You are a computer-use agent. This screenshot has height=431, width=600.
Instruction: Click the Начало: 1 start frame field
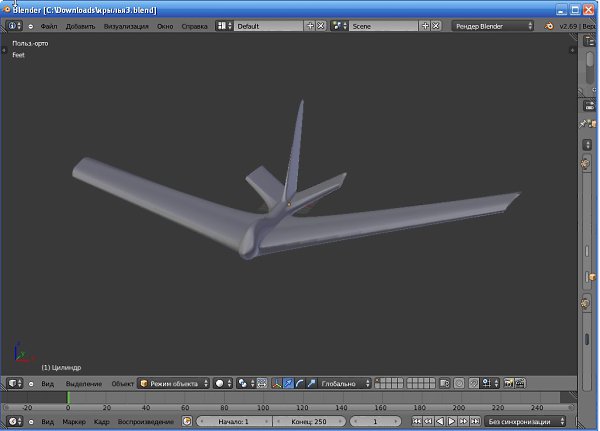coord(234,422)
